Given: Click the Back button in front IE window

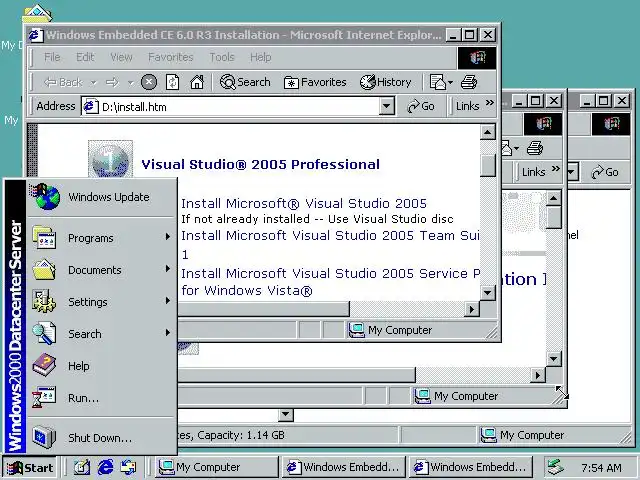Looking at the screenshot, I should coord(63,82).
